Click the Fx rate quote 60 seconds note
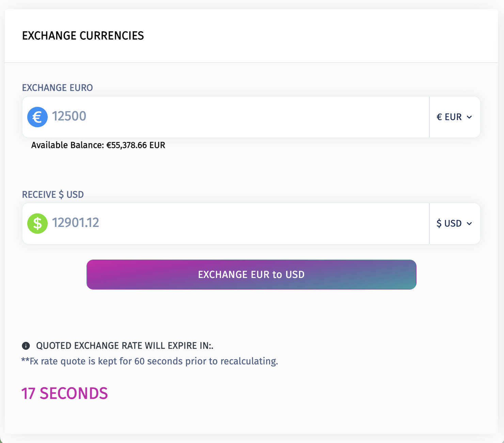Image resolution: width=504 pixels, height=443 pixels. click(150, 361)
